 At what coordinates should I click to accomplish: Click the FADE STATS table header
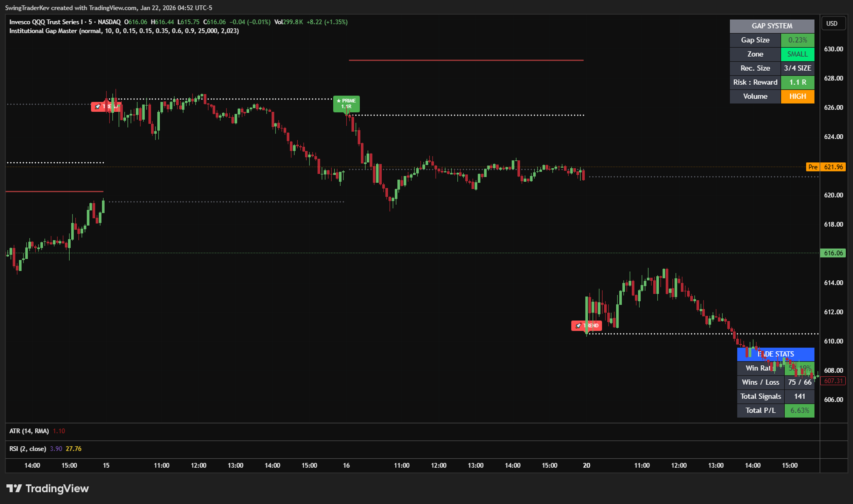pyautogui.click(x=776, y=354)
